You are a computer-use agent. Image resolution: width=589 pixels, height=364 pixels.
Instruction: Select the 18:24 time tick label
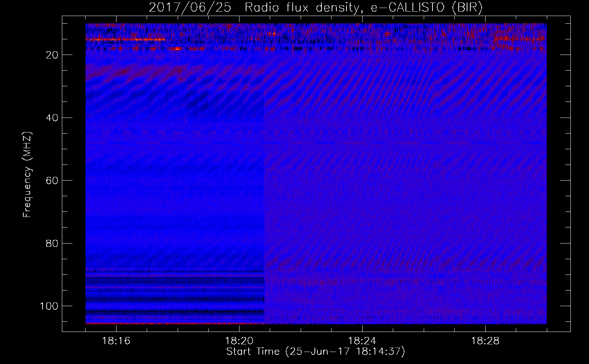(x=362, y=341)
